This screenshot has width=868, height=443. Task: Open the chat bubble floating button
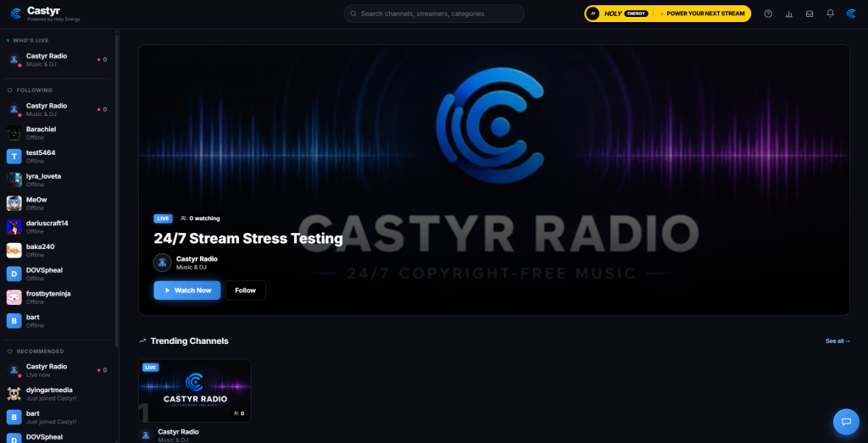point(846,422)
